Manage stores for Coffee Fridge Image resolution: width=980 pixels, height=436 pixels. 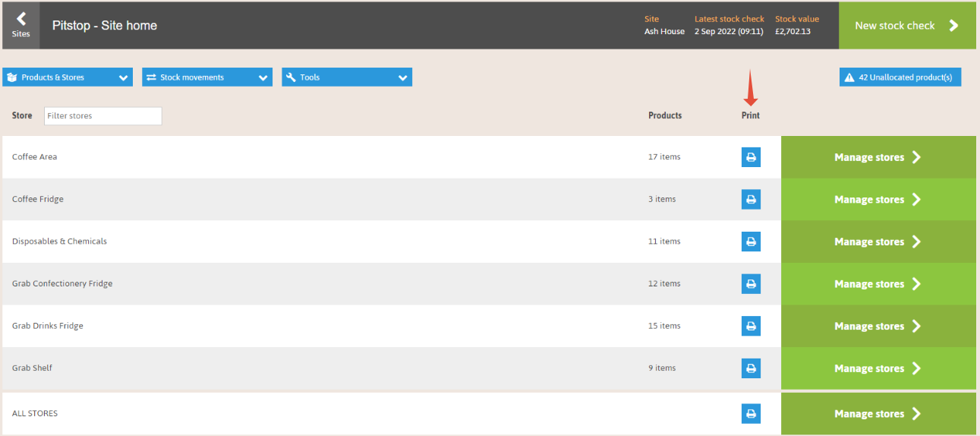click(878, 200)
